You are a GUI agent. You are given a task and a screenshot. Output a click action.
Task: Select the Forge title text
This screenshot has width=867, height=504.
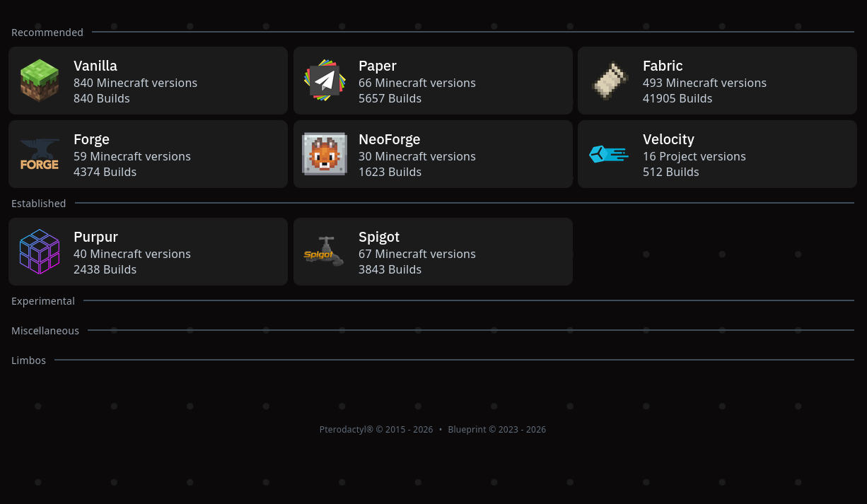pyautogui.click(x=91, y=139)
